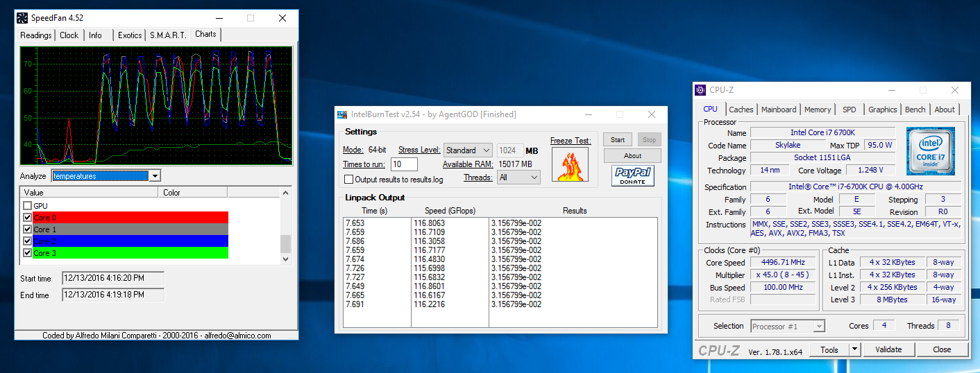The height and width of the screenshot is (373, 980).
Task: Open the Mainboard tab in CPU-Z
Action: [779, 110]
